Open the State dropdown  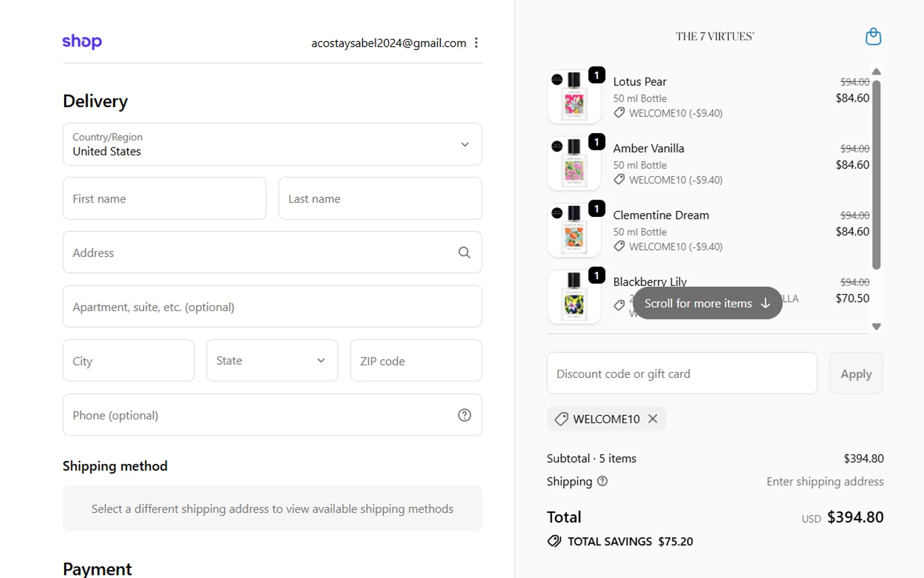pyautogui.click(x=272, y=360)
